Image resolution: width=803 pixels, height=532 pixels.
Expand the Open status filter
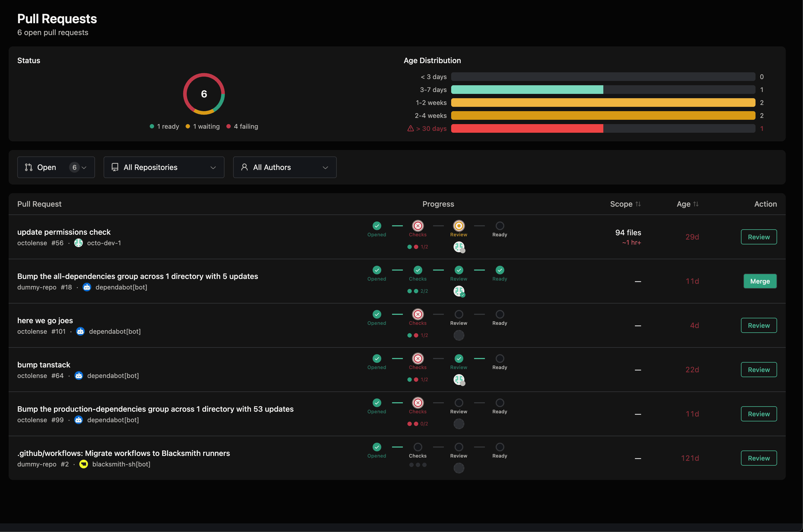56,167
